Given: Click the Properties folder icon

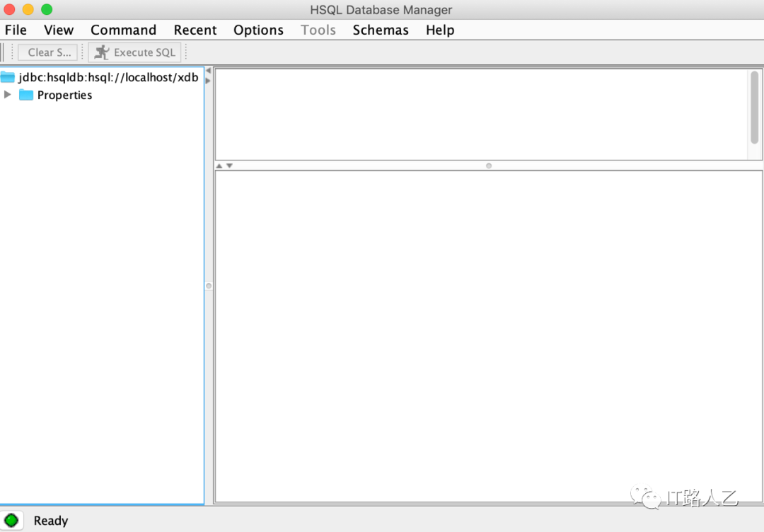Looking at the screenshot, I should [x=26, y=95].
